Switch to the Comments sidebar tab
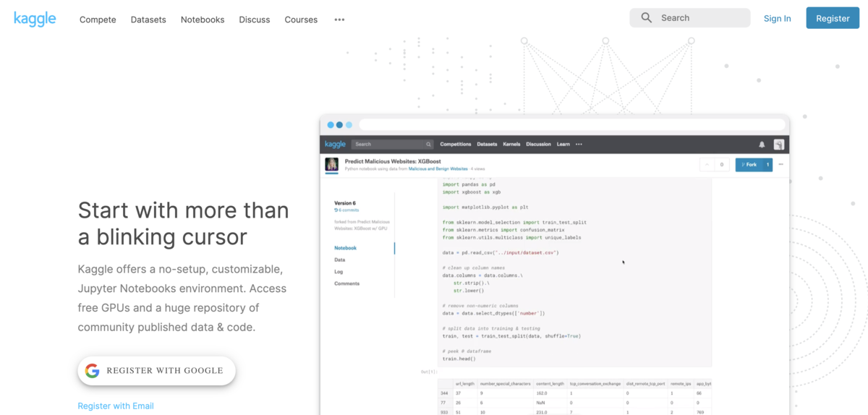The width and height of the screenshot is (868, 415). click(x=346, y=283)
